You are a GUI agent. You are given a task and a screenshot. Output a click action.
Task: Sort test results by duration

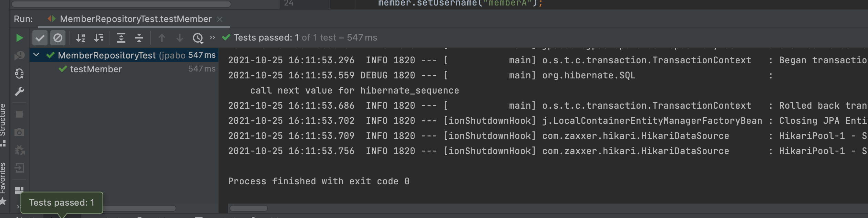(99, 38)
